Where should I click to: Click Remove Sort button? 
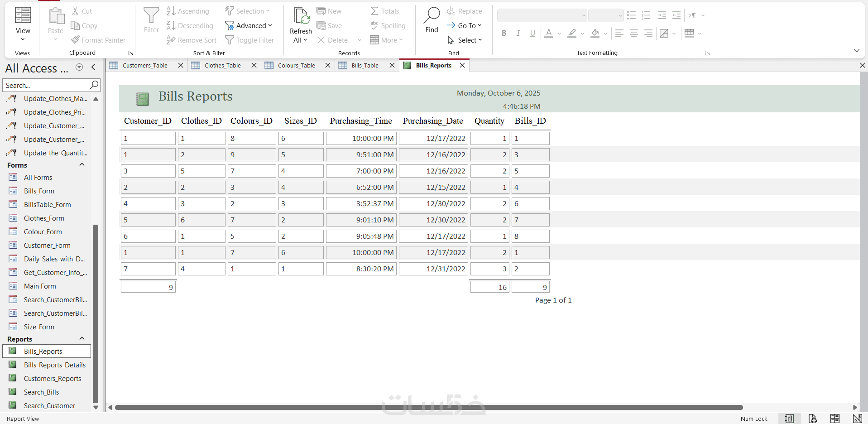pos(191,40)
